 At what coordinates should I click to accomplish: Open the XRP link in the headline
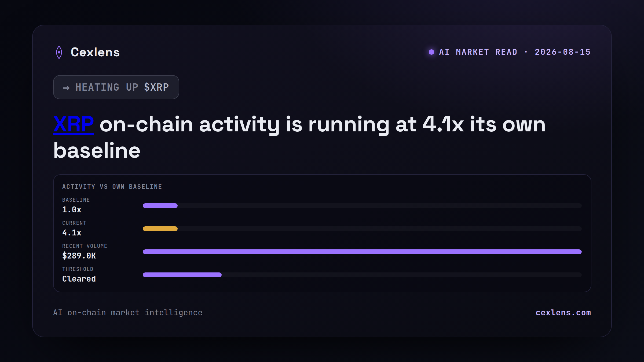click(x=74, y=124)
